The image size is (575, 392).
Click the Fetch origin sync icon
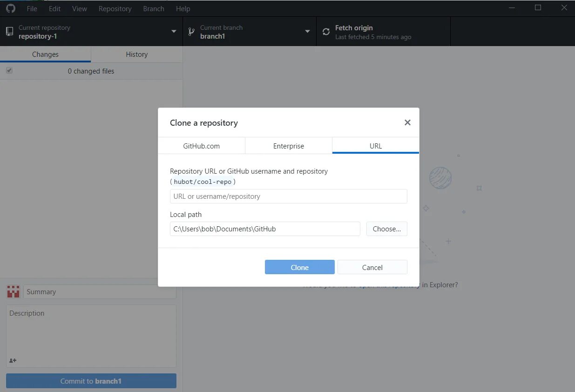pos(326,32)
